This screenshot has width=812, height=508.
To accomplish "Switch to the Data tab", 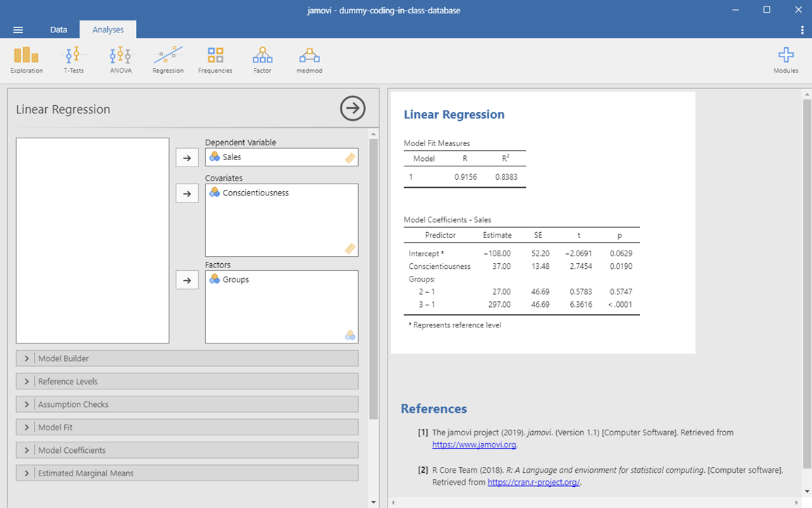I will tap(59, 30).
